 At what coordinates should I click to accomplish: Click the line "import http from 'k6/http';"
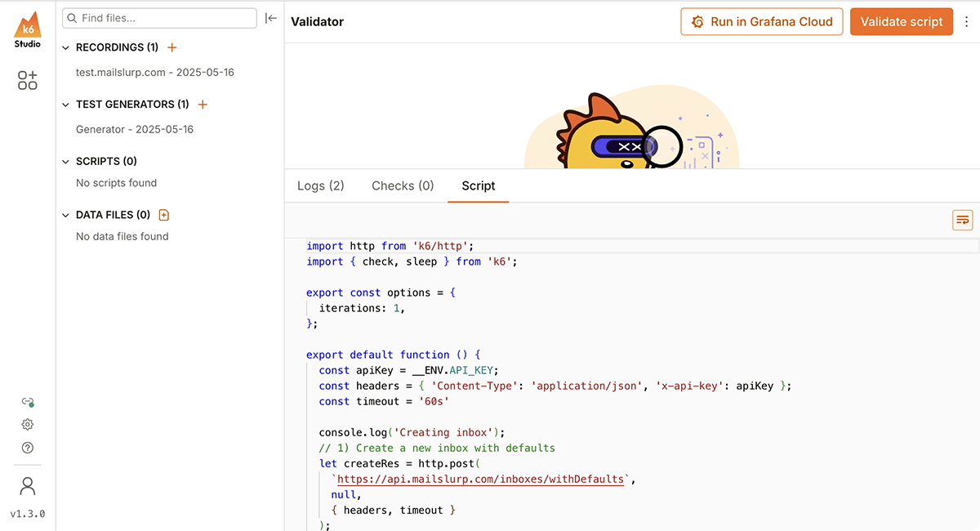point(390,246)
